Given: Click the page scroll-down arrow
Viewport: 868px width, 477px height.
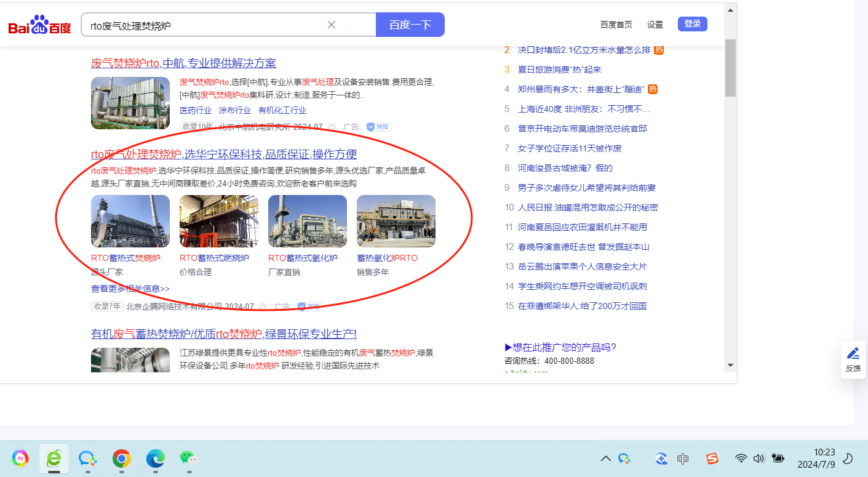Looking at the screenshot, I should point(730,364).
